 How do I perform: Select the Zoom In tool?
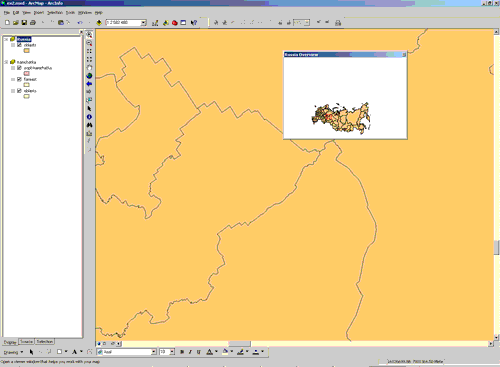(x=89, y=35)
